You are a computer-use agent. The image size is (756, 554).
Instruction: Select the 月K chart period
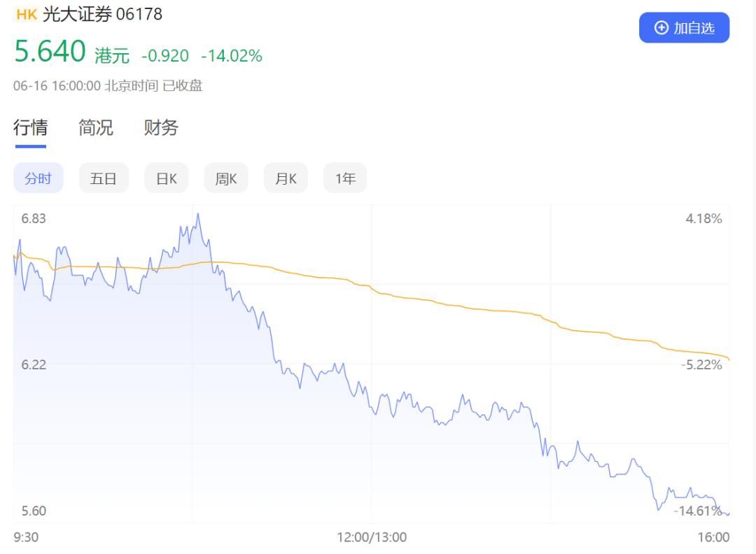tap(286, 178)
